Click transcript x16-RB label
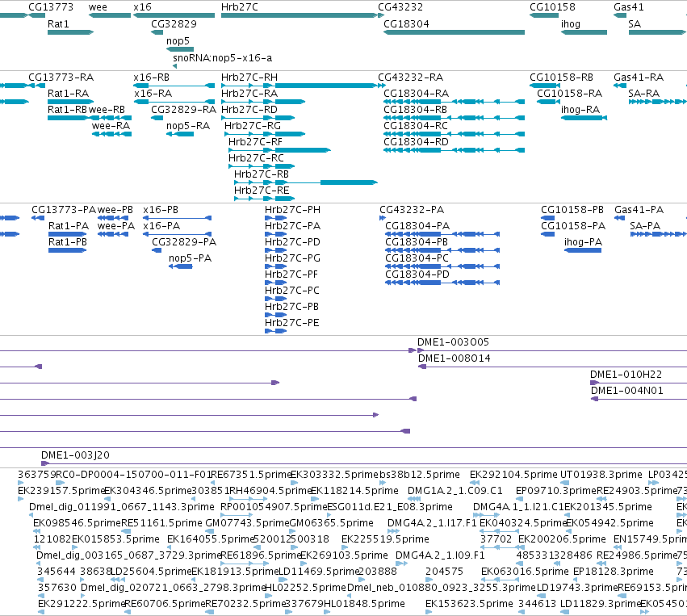This screenshot has height=616, width=687. point(151,78)
